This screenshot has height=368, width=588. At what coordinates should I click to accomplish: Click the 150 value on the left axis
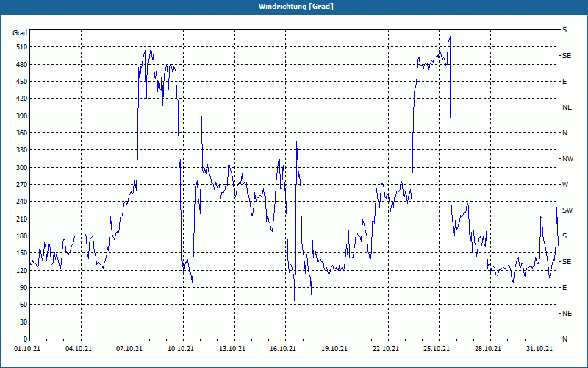click(x=23, y=253)
